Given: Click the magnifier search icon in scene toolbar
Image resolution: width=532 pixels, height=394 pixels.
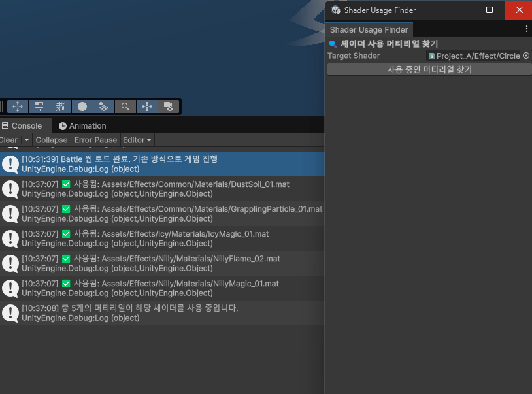Looking at the screenshot, I should click(x=125, y=107).
